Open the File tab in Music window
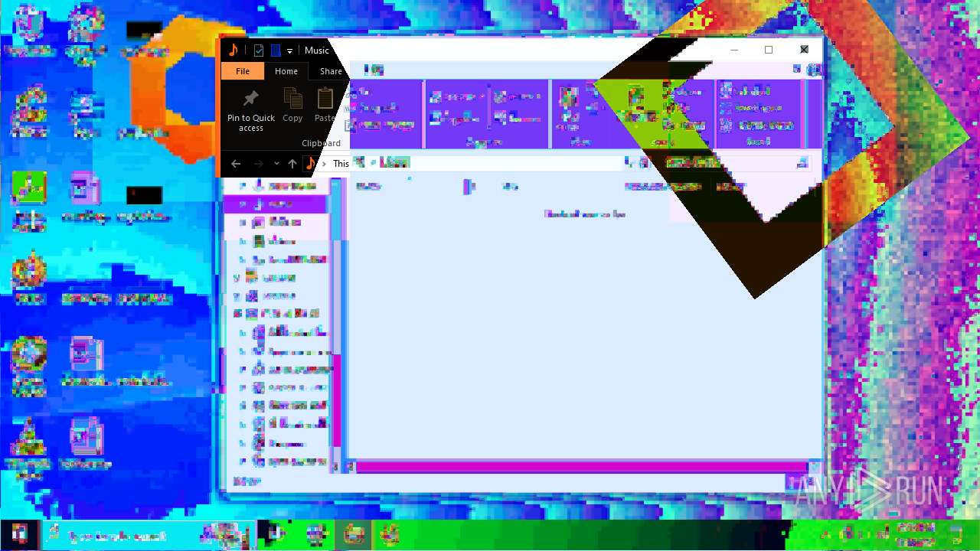 point(243,71)
